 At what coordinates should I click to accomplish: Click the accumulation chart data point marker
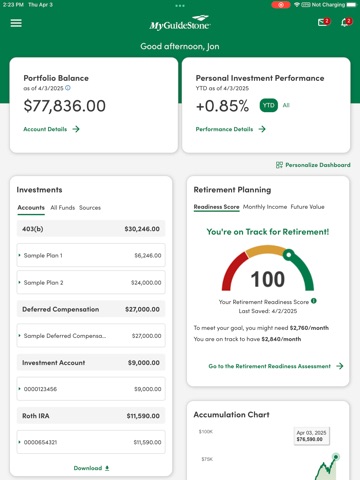[336, 457]
